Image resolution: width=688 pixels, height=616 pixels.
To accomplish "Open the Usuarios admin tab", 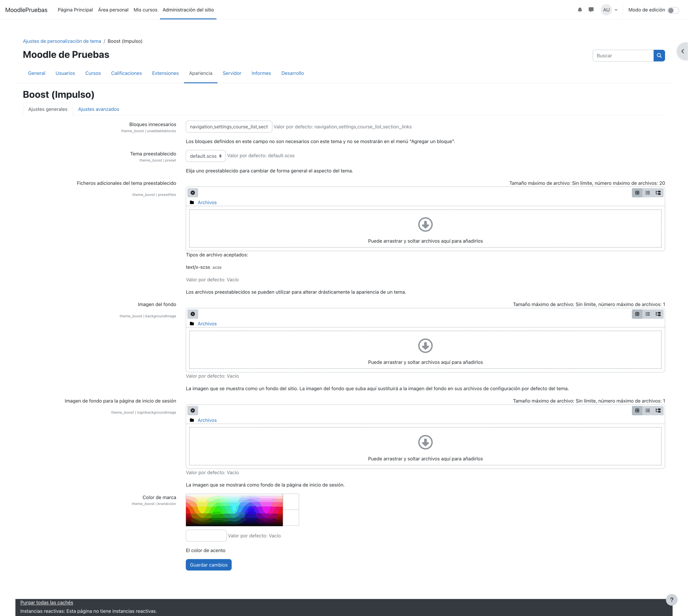I will point(65,73).
